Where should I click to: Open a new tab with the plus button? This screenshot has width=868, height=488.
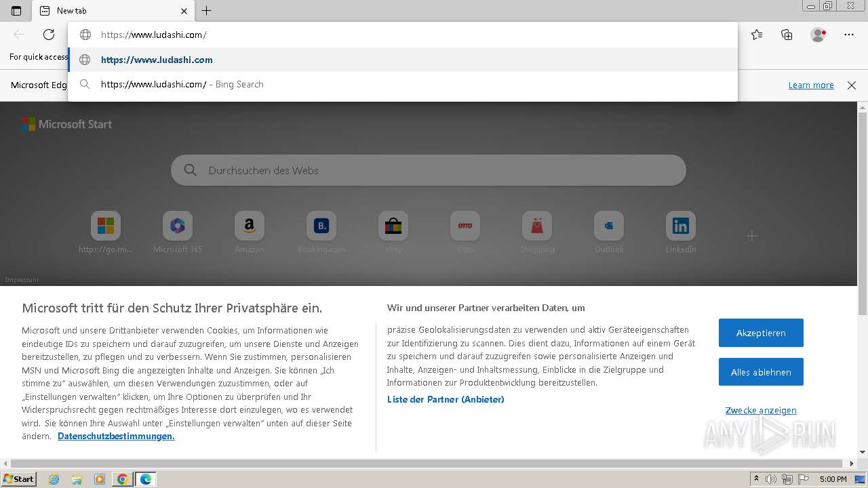pyautogui.click(x=207, y=11)
